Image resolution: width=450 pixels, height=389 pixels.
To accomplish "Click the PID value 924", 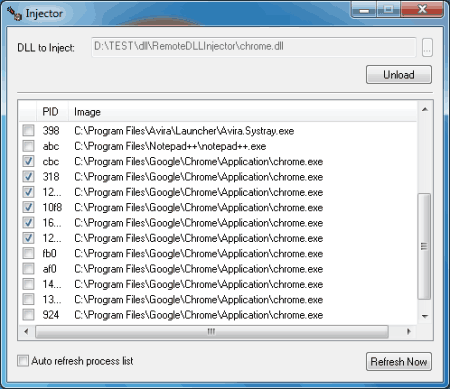I will click(x=51, y=315).
